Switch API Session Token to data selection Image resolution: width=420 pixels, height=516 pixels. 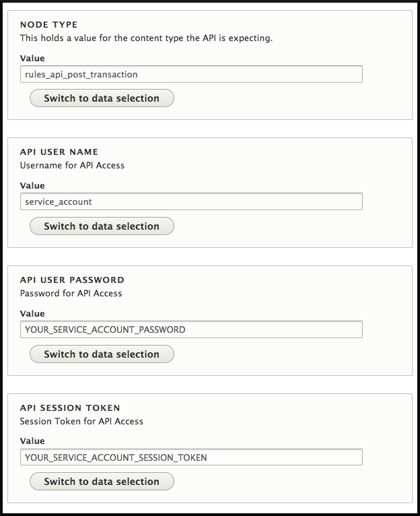tap(102, 482)
